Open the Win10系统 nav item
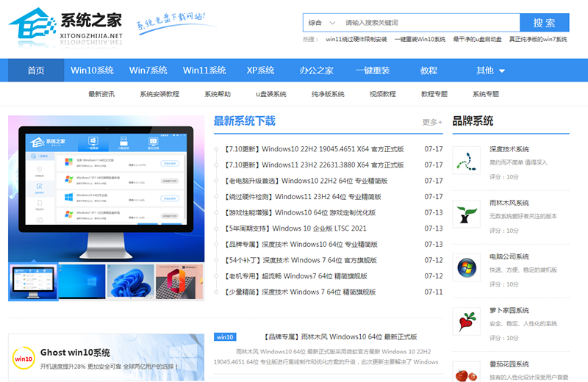 pyautogui.click(x=92, y=71)
